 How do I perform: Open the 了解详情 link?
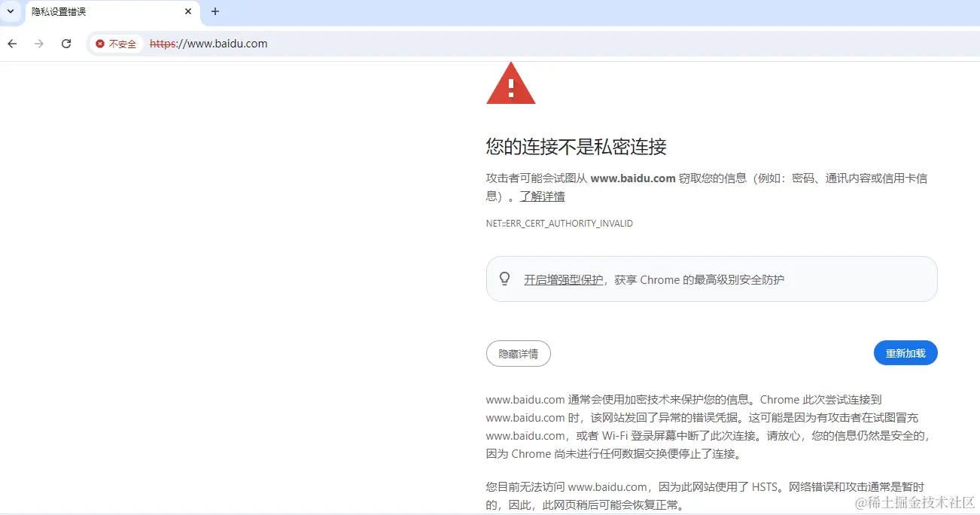click(542, 197)
